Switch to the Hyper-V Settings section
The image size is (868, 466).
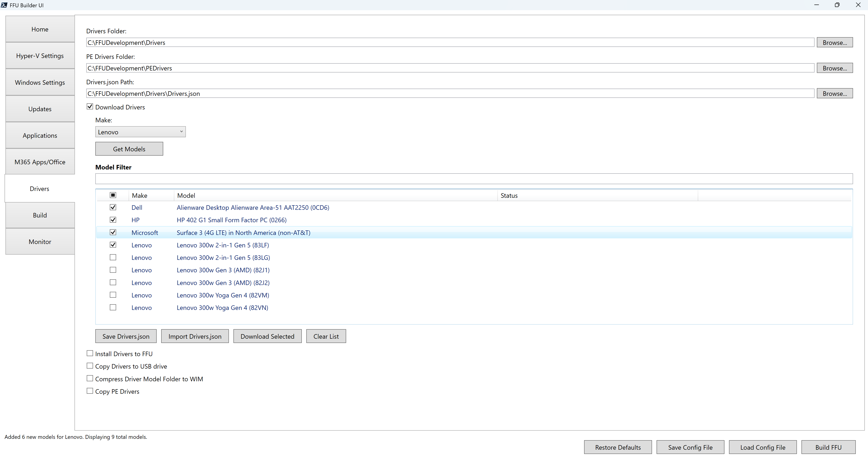tap(40, 56)
